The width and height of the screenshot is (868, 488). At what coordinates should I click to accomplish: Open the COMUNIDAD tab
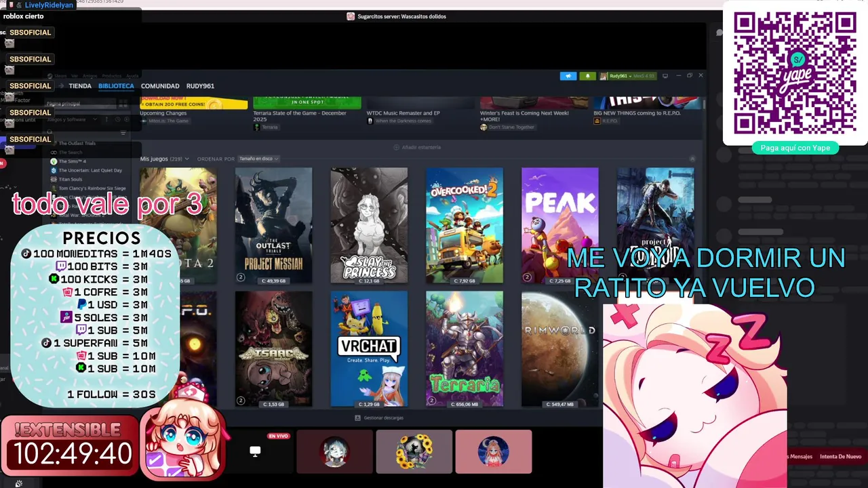pos(160,86)
